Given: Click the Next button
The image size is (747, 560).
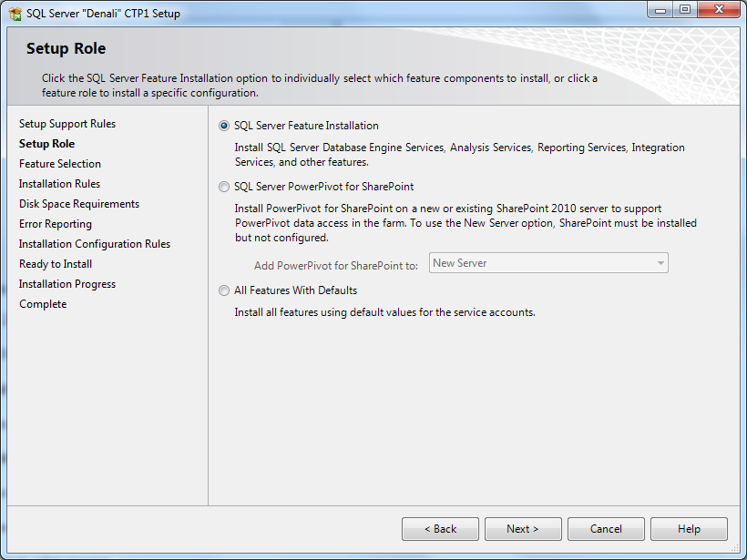Looking at the screenshot, I should tap(523, 529).
